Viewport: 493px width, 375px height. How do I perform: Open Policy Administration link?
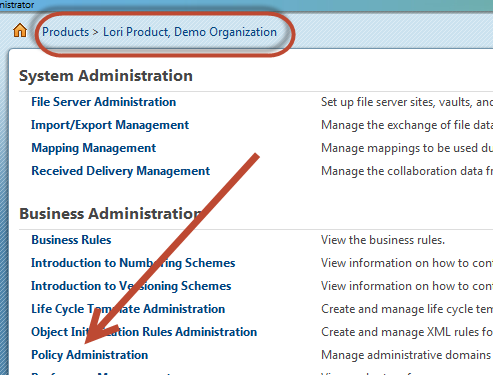(89, 355)
